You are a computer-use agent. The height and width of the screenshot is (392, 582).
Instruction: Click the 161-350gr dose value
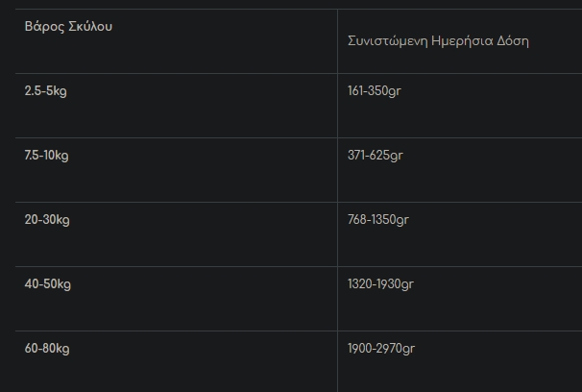374,90
